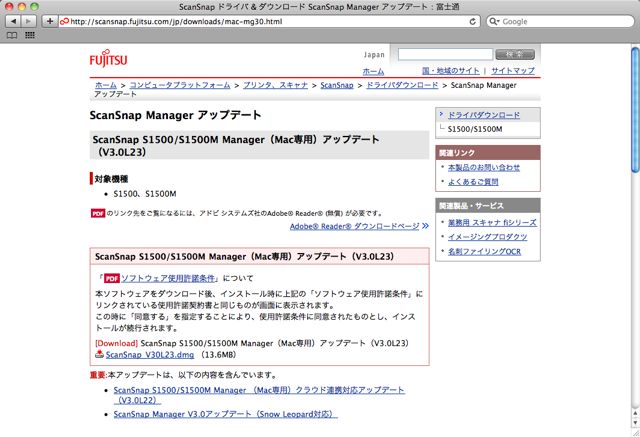Click the Safari window title text
Screen dimensions: 640x437
click(320, 7)
